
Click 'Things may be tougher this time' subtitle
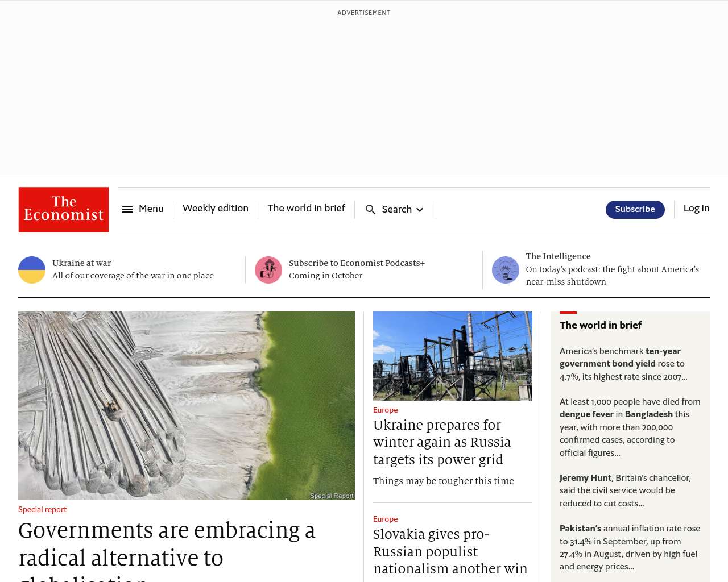click(444, 481)
